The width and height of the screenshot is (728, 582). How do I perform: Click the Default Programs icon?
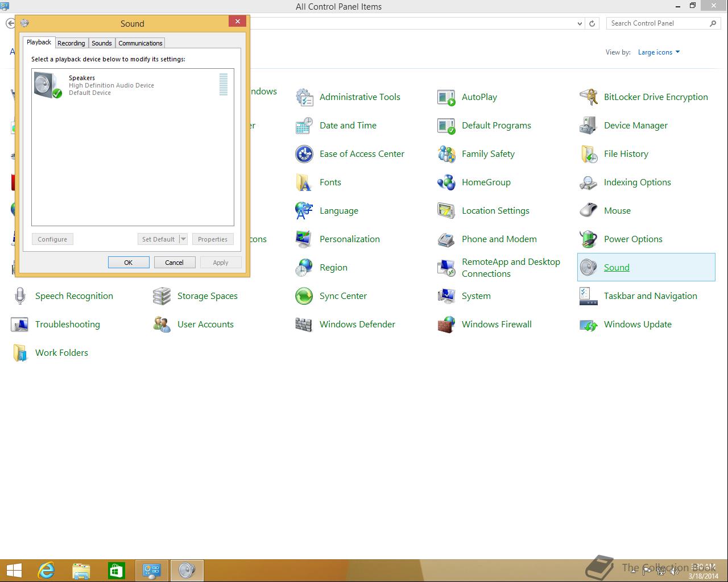[446, 126]
